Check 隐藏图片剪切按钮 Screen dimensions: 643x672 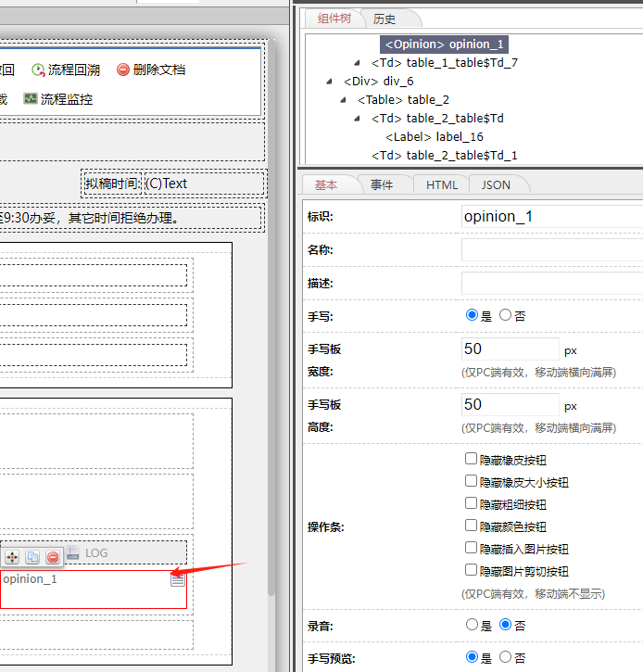pos(471,570)
